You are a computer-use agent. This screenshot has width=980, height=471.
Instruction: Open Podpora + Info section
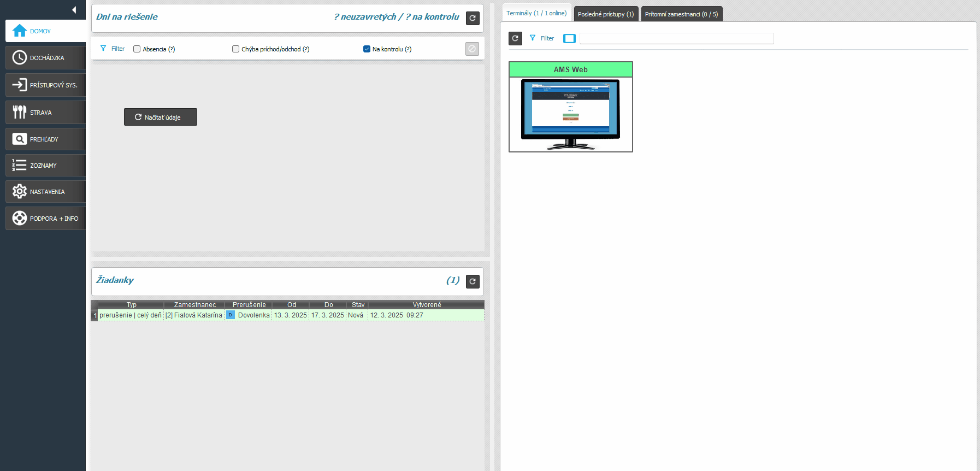coord(45,219)
